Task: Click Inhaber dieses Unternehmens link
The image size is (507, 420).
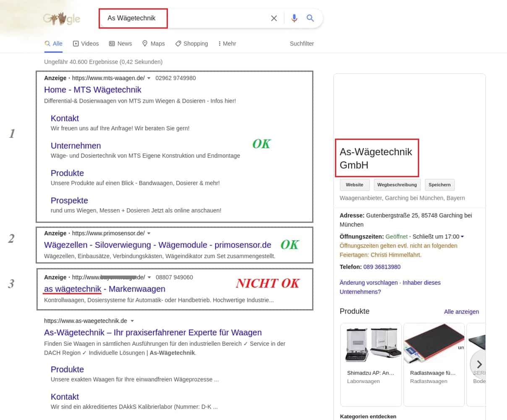Action: pos(390,287)
